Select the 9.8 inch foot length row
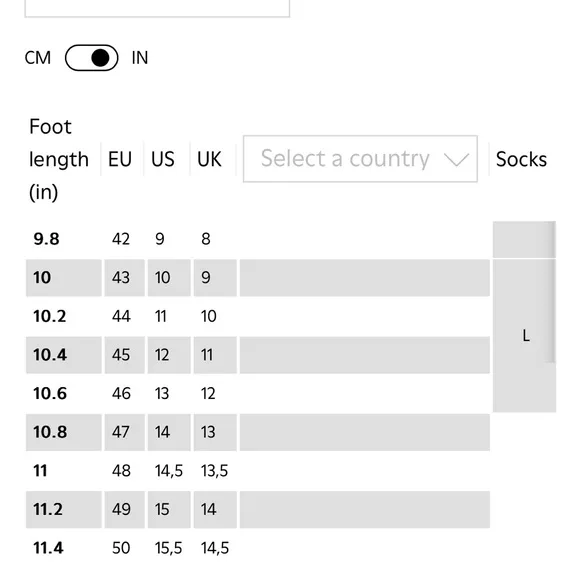Viewport: 580px width, 580px height. click(258, 239)
